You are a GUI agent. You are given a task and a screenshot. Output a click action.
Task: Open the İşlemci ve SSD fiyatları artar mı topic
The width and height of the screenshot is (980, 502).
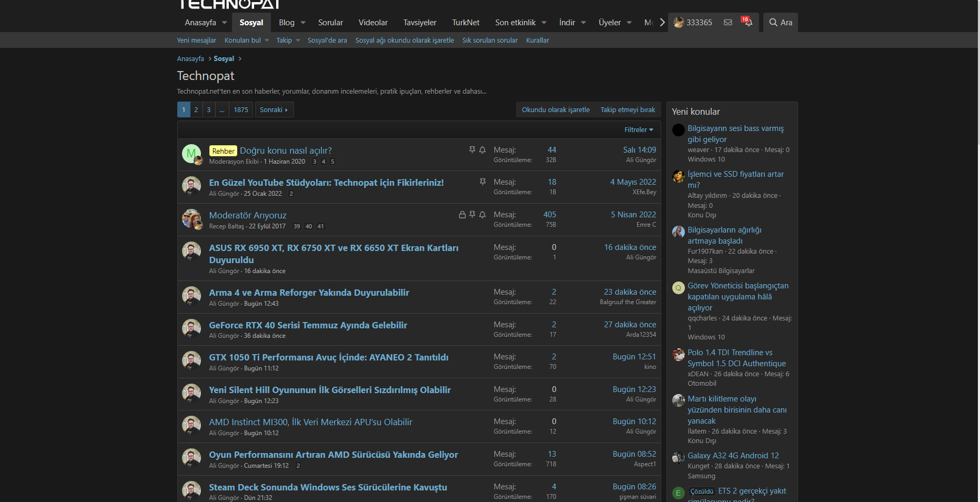point(735,179)
